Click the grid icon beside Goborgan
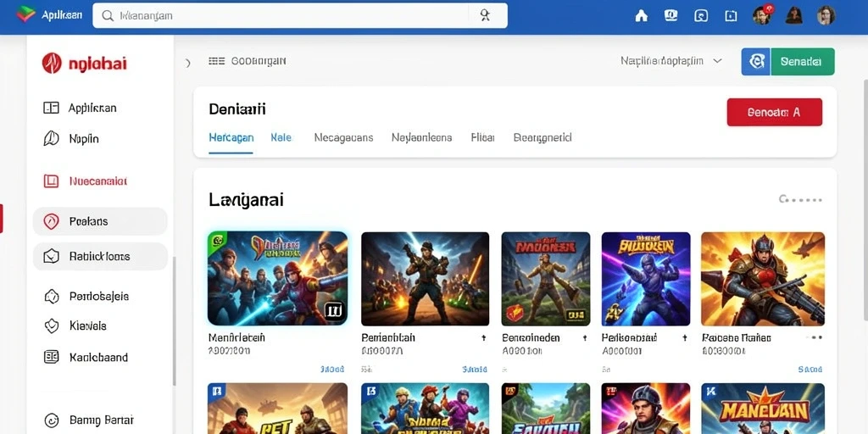 tap(216, 61)
